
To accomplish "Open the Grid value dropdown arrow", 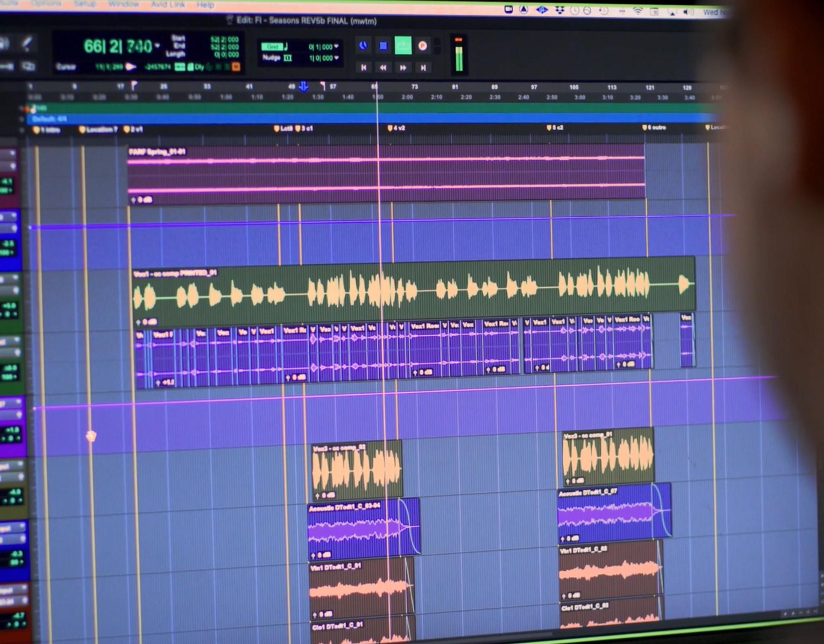I will pos(336,47).
